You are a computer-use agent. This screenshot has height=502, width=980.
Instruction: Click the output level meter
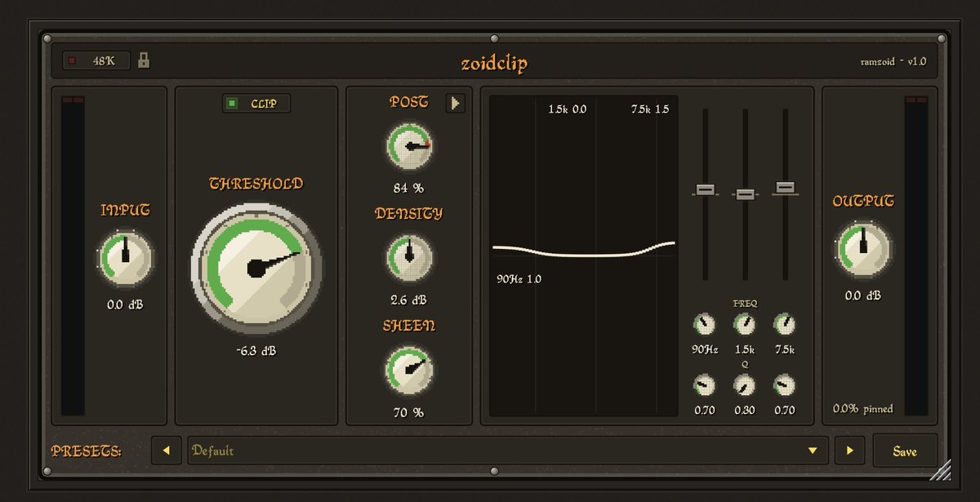click(x=916, y=255)
